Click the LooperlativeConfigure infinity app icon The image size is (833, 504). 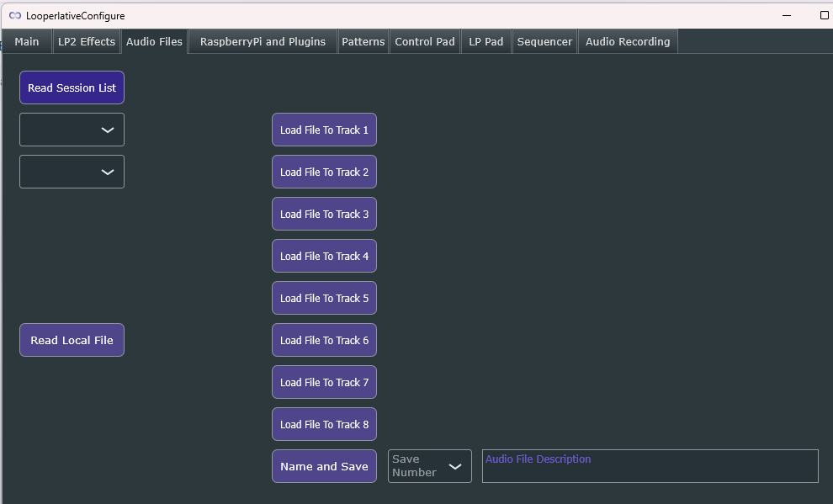coord(15,16)
